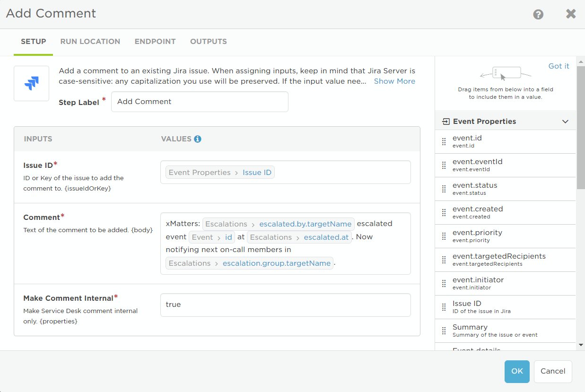Screen dimensions: 585x392
Task: Click the OK button
Action: point(517,371)
